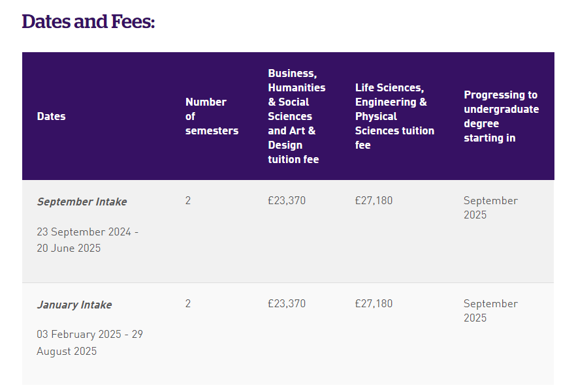Image resolution: width=576 pixels, height=392 pixels.
Task: Click the £27,180 fee for January Intake
Action: click(374, 303)
